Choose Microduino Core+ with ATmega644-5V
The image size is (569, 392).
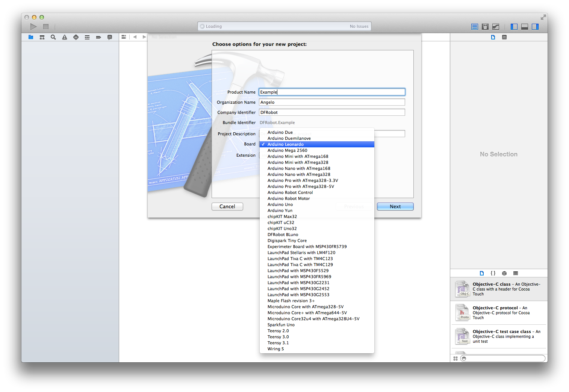click(x=317, y=313)
